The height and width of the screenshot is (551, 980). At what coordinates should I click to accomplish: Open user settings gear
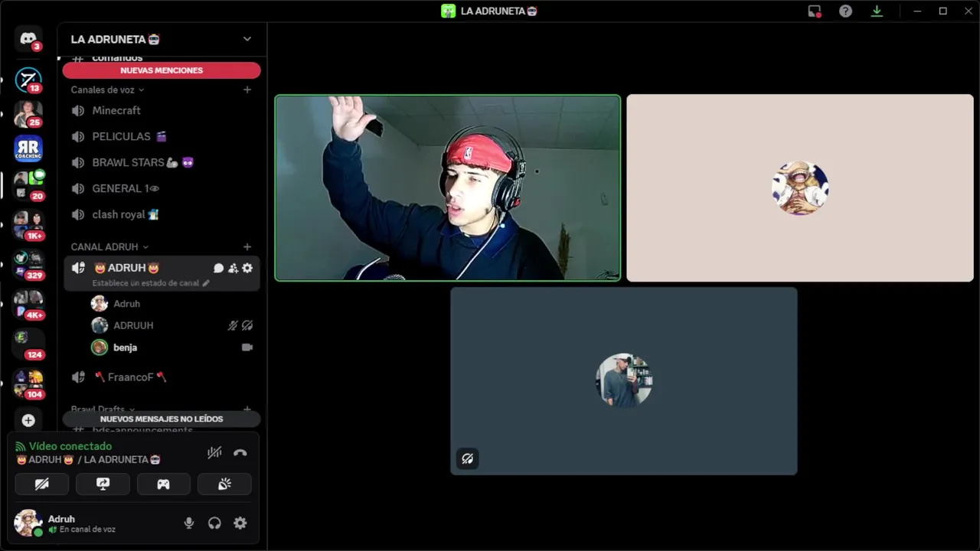tap(240, 523)
